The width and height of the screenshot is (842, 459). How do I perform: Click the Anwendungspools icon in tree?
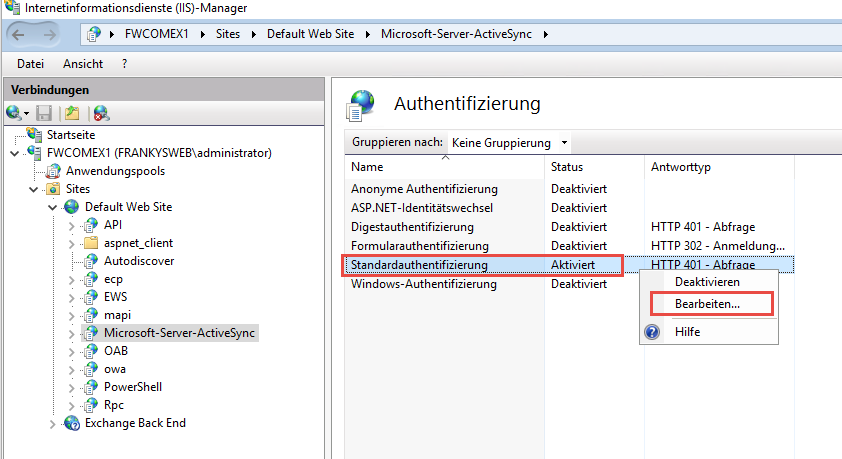[54, 171]
